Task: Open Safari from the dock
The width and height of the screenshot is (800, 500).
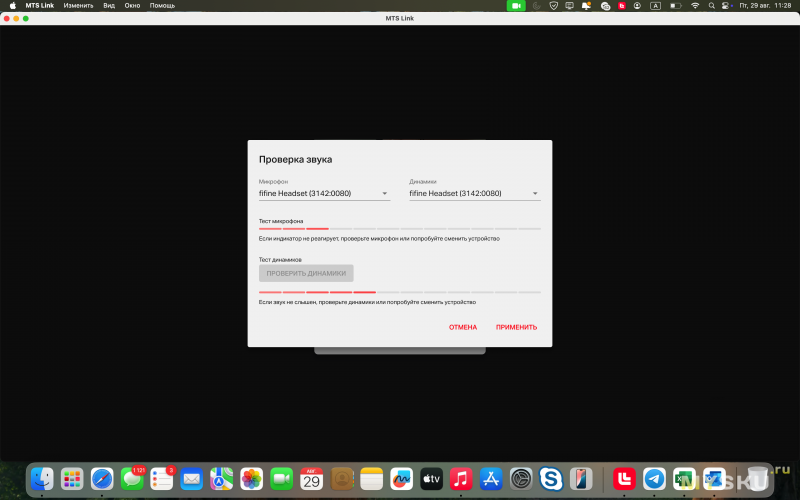Action: tap(102, 479)
